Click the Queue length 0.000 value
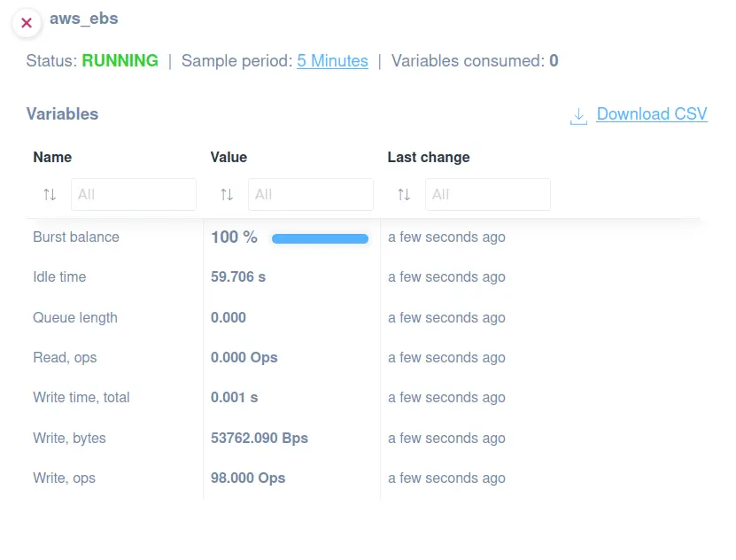 (x=229, y=318)
